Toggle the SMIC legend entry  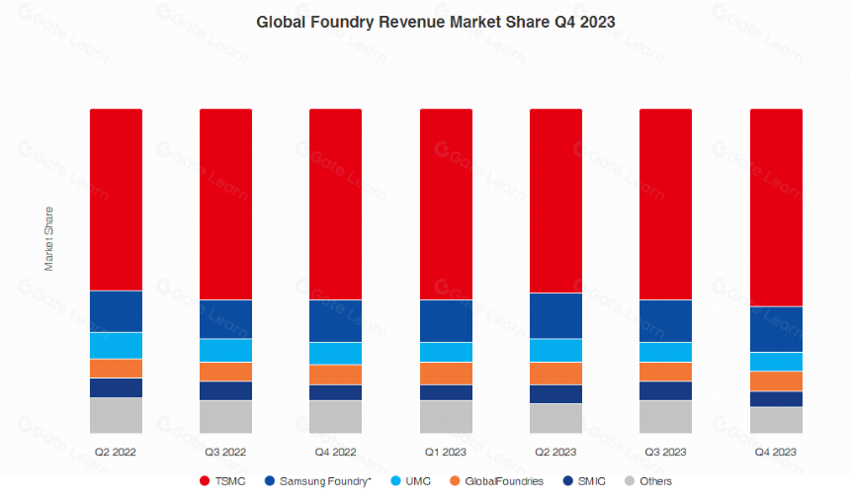(x=584, y=480)
